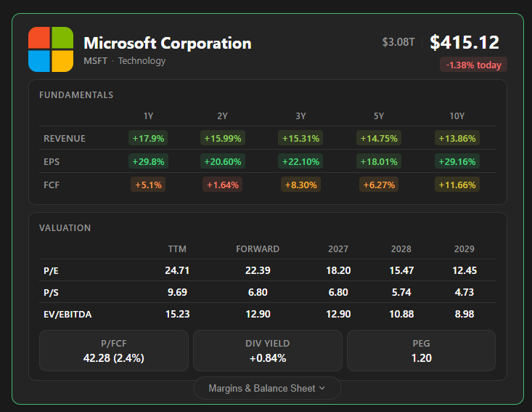This screenshot has height=412, width=532.
Task: Click FCF 5Y value +6.27%
Action: [x=379, y=185]
